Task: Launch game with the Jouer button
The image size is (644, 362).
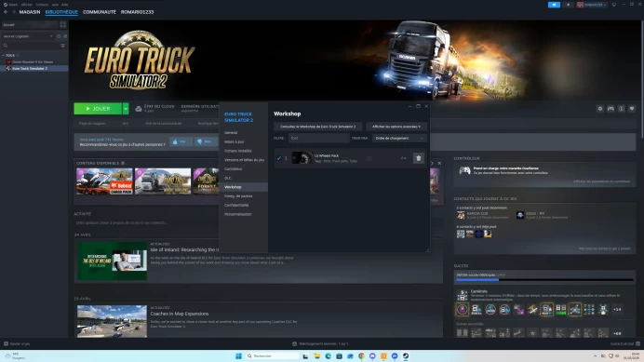Action: (x=98, y=109)
